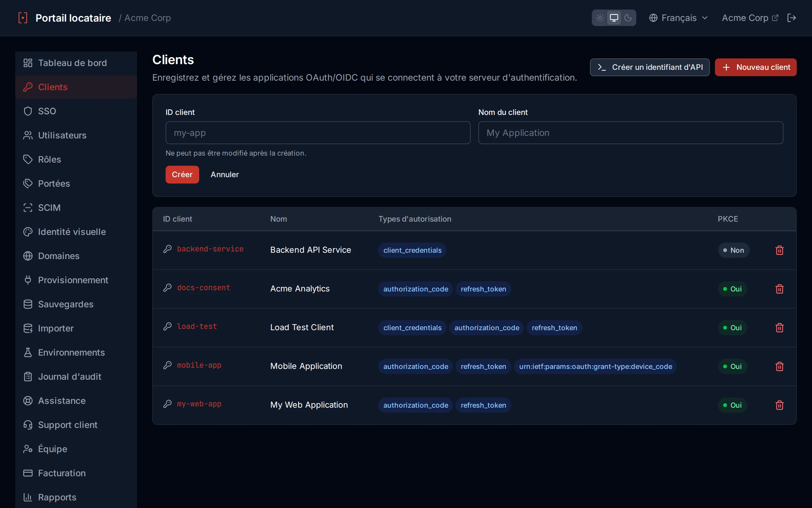Click the Types d'autorisation column header
Screen dimensions: 812x508
(x=415, y=219)
